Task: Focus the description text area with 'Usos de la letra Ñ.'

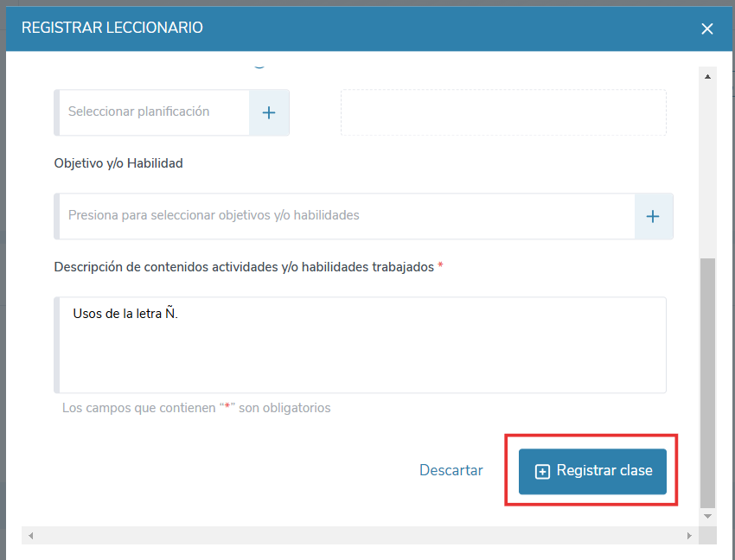Action: click(360, 345)
